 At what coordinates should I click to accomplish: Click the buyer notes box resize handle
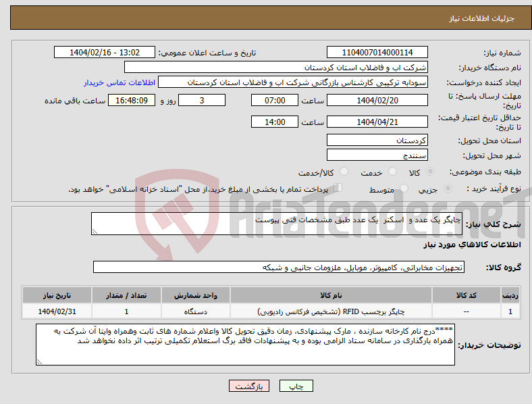pyautogui.click(x=39, y=362)
